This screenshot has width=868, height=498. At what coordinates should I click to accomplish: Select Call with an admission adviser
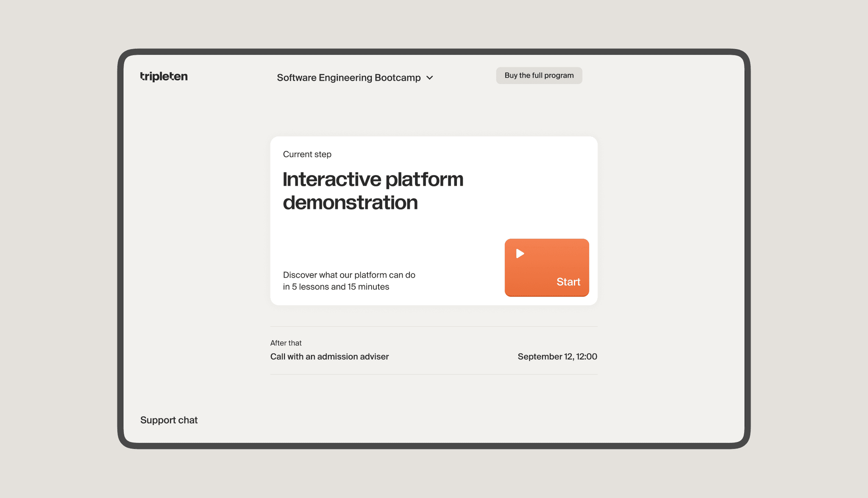(x=329, y=357)
